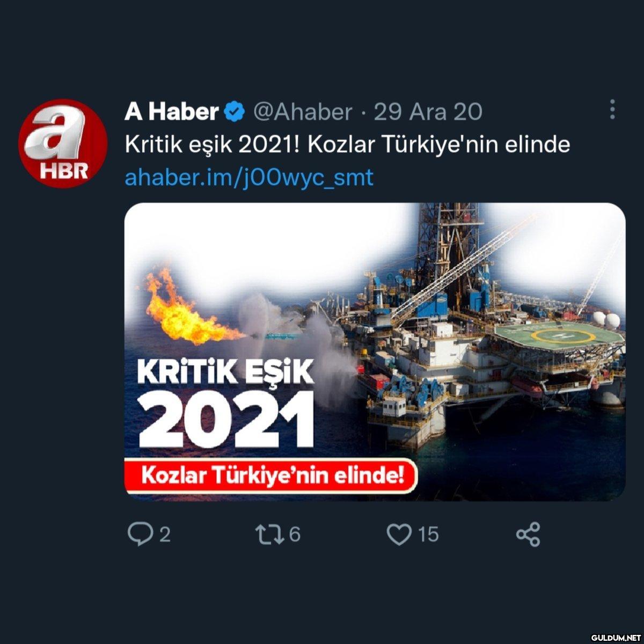This screenshot has width=644, height=644.
Task: Click the retweet arrows icon
Action: (271, 534)
